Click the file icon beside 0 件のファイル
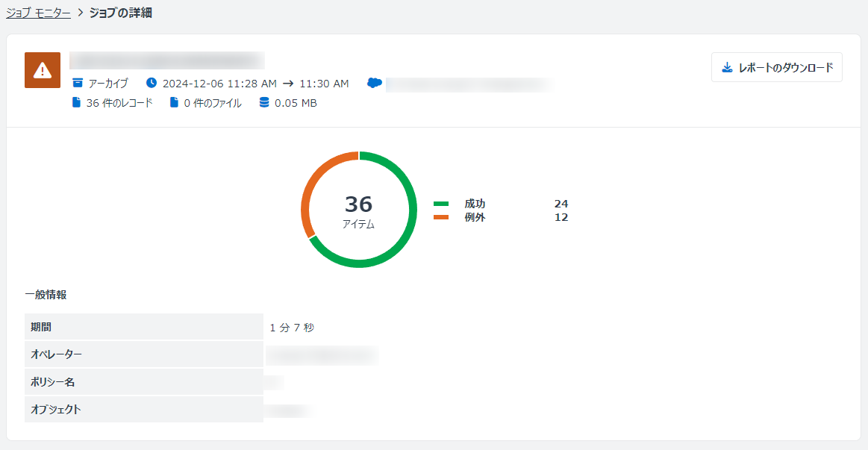Screen dimensions: 868x450 [174, 103]
